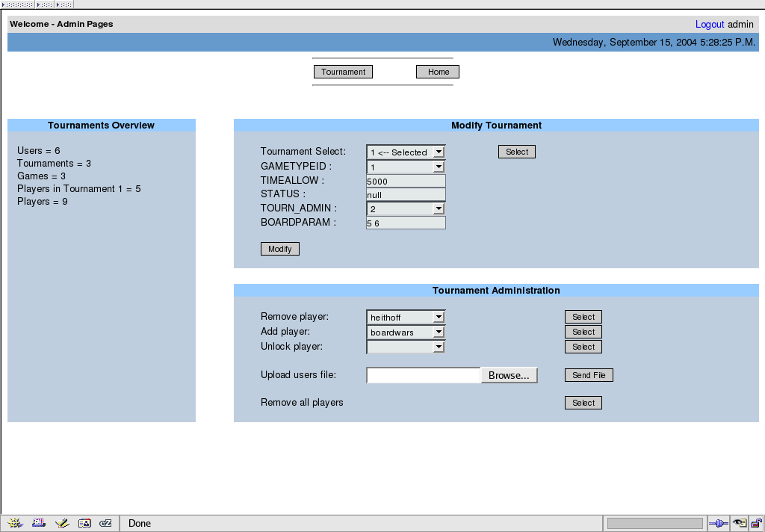Open the Tournament Select dropdown
Viewport: 765px width, 532px height.
pyautogui.click(x=406, y=152)
